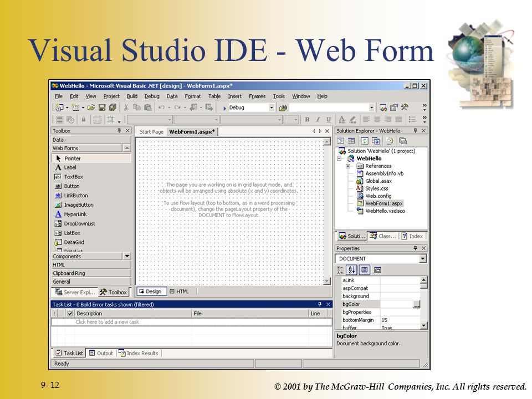Toggle Italic formatting button
Viewport: 532px width, 399px height.
point(318,120)
